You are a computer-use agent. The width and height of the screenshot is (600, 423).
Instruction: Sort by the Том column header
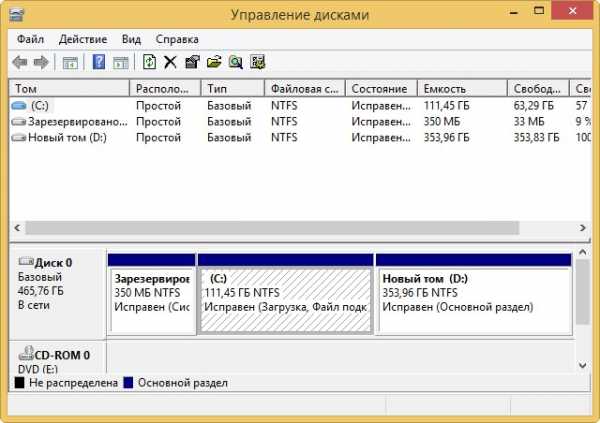[x=69, y=88]
